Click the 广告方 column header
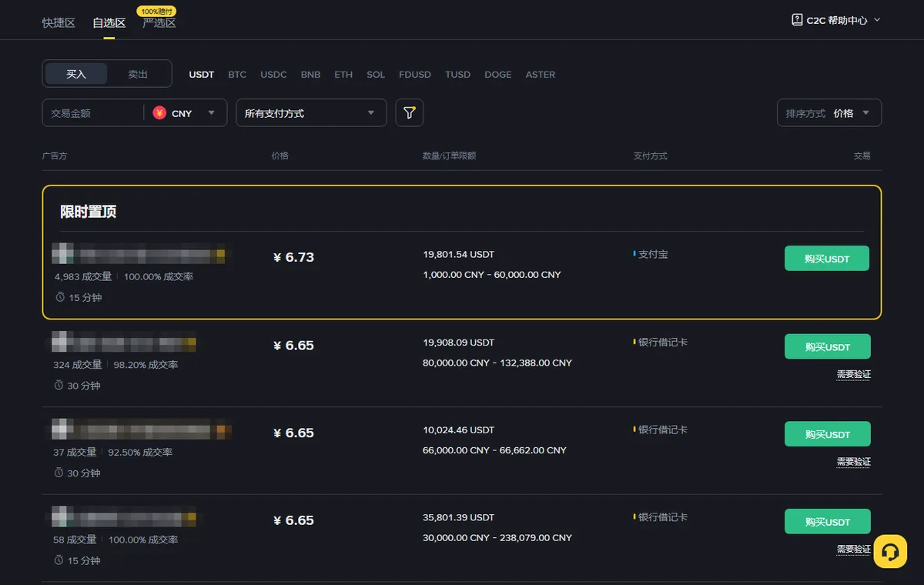924x585 pixels. click(55, 156)
